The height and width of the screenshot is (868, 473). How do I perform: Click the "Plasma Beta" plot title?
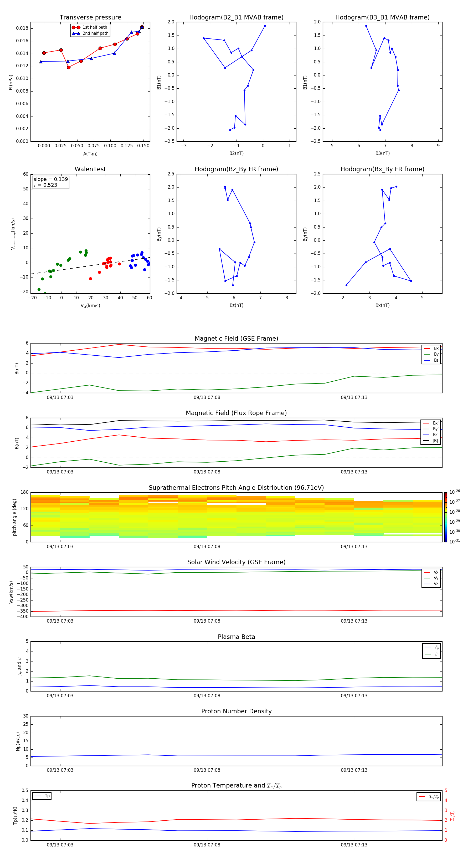coord(236,637)
